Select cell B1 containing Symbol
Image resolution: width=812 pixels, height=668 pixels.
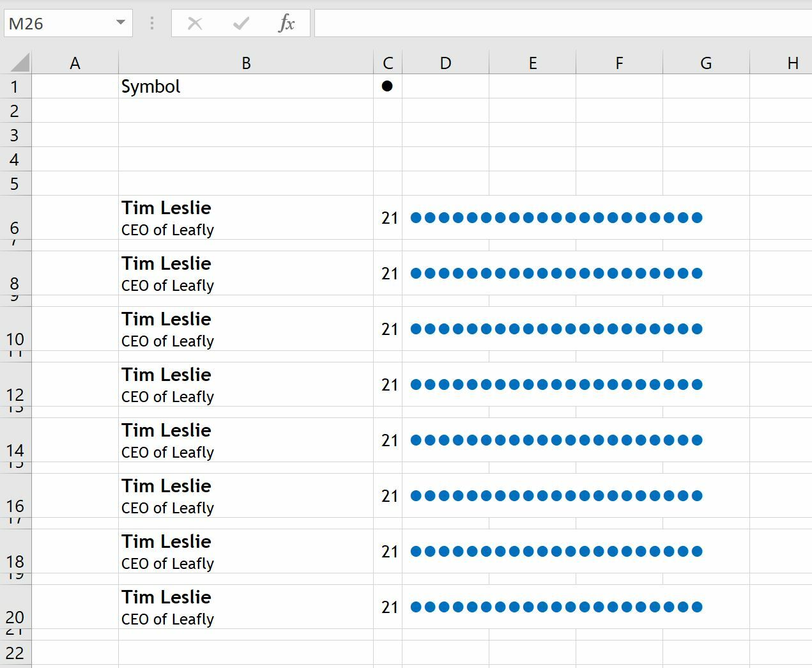pyautogui.click(x=246, y=86)
